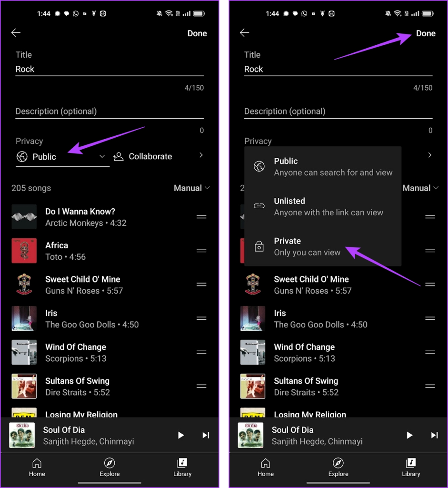This screenshot has height=488, width=448.
Task: Click the lock icon beside Private
Action: 259,246
